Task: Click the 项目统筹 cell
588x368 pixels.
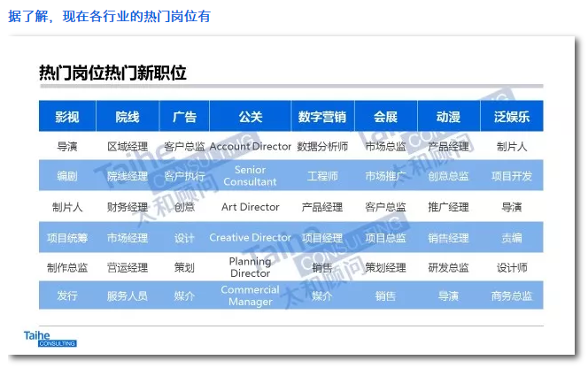Action: (67, 238)
